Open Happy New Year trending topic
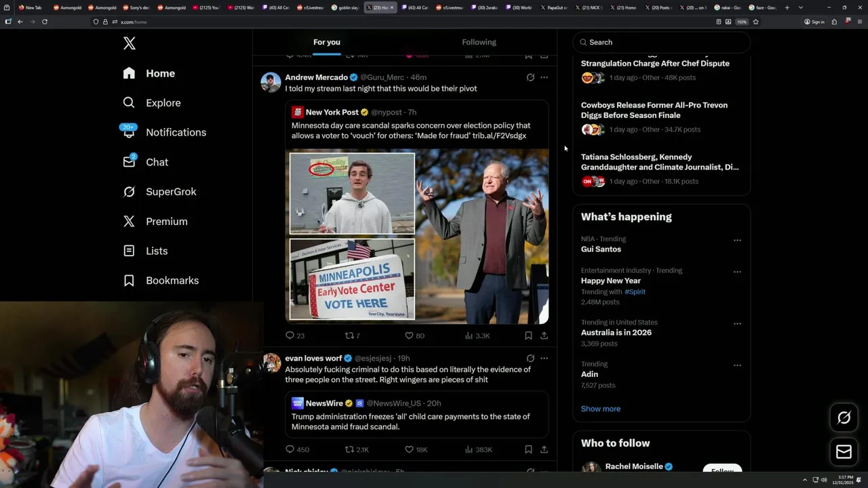The height and width of the screenshot is (488, 868). [x=611, y=281]
